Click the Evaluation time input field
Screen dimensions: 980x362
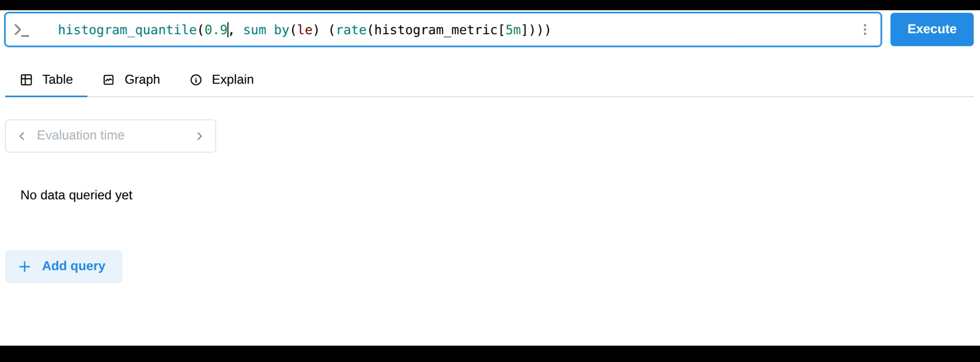click(102, 136)
